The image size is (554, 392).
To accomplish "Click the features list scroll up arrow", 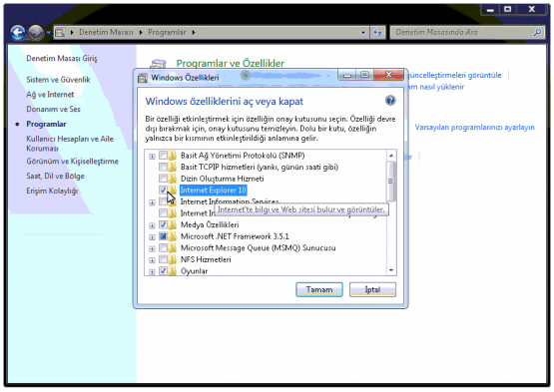I will (x=390, y=156).
